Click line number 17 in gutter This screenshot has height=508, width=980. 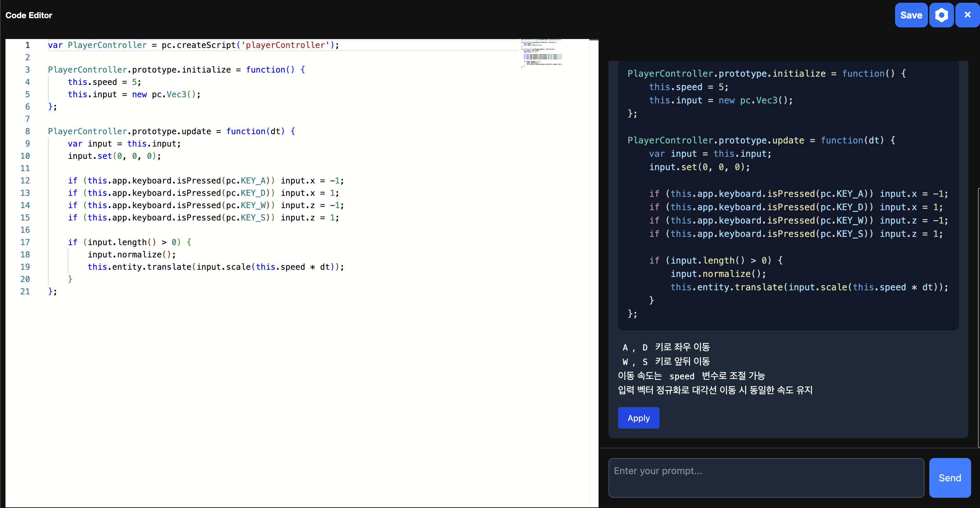click(25, 242)
